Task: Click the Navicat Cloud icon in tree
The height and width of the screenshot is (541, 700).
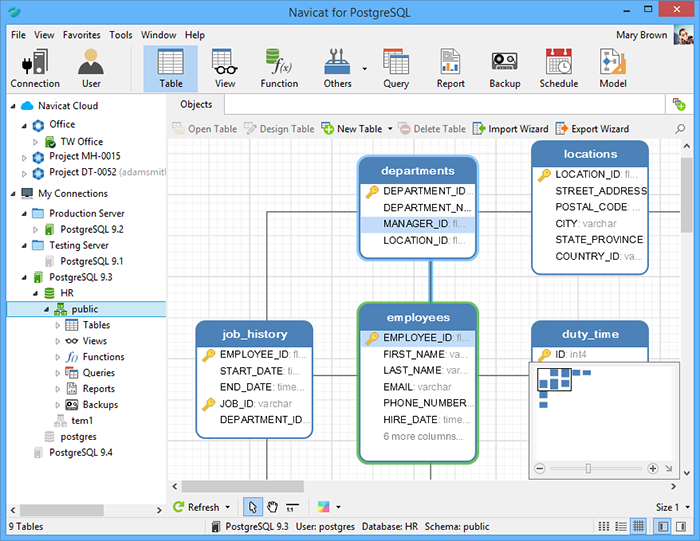Action: (x=27, y=106)
